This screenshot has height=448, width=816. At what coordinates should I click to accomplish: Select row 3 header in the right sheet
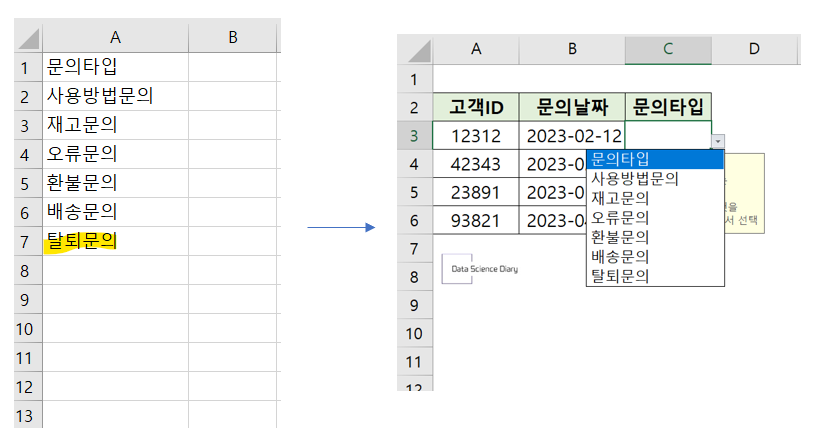(x=414, y=136)
